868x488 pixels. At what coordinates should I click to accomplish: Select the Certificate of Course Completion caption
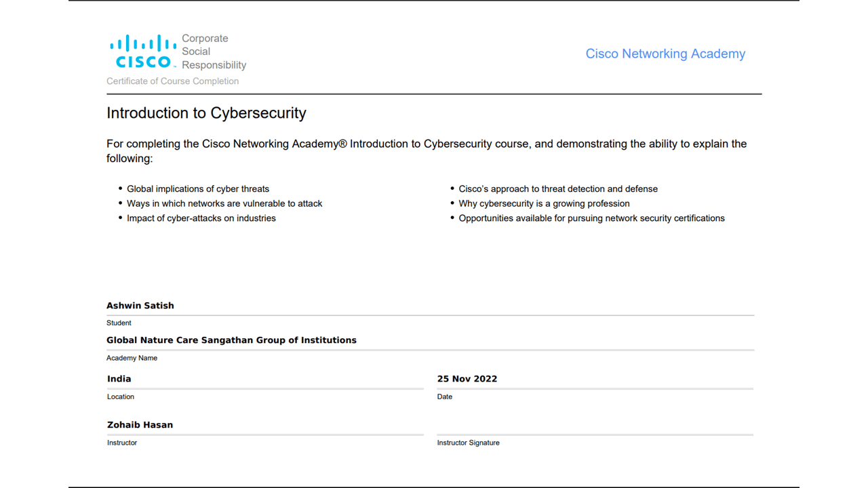[172, 81]
